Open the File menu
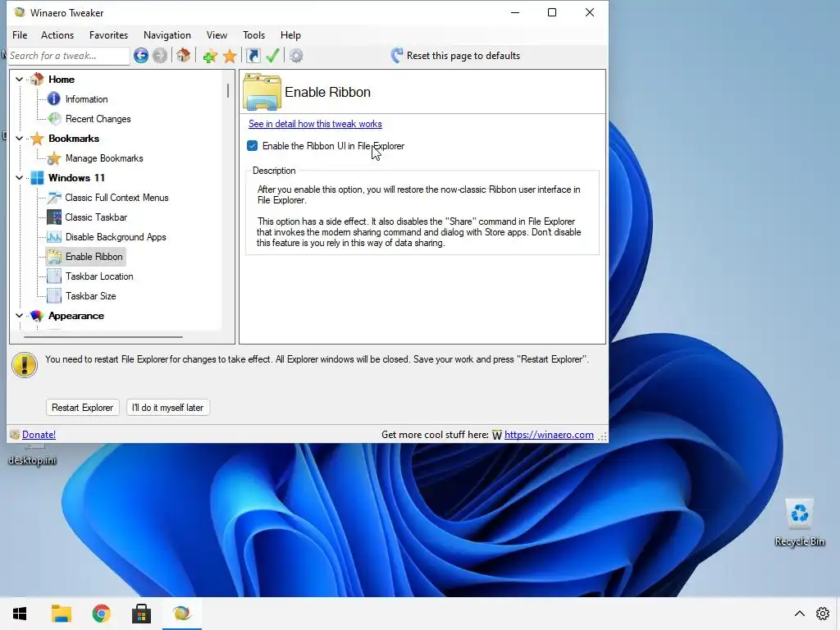 [20, 34]
